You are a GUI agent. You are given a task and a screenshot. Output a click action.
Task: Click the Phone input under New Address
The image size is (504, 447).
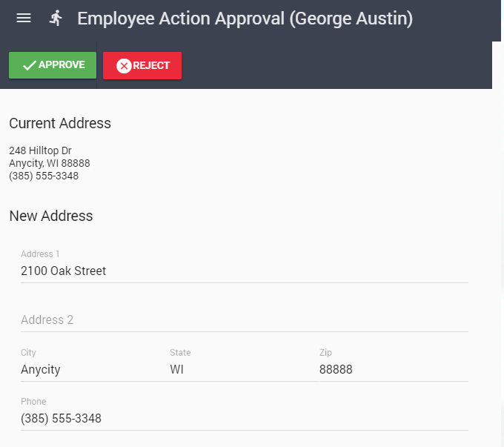(x=244, y=419)
